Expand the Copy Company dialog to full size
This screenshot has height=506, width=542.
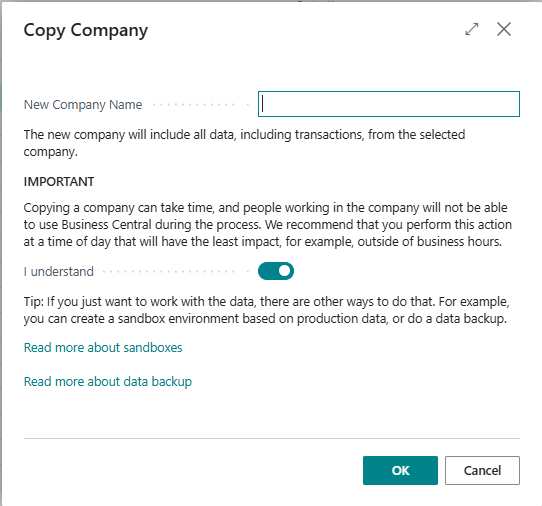point(472,29)
